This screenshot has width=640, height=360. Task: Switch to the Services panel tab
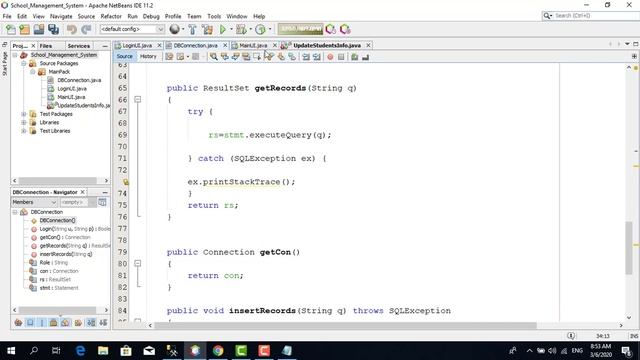pos(78,46)
